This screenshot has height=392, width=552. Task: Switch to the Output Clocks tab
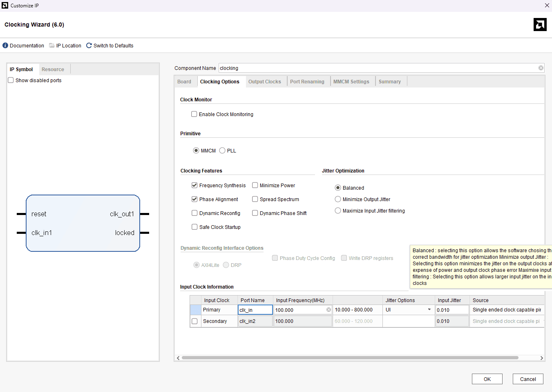pos(264,82)
